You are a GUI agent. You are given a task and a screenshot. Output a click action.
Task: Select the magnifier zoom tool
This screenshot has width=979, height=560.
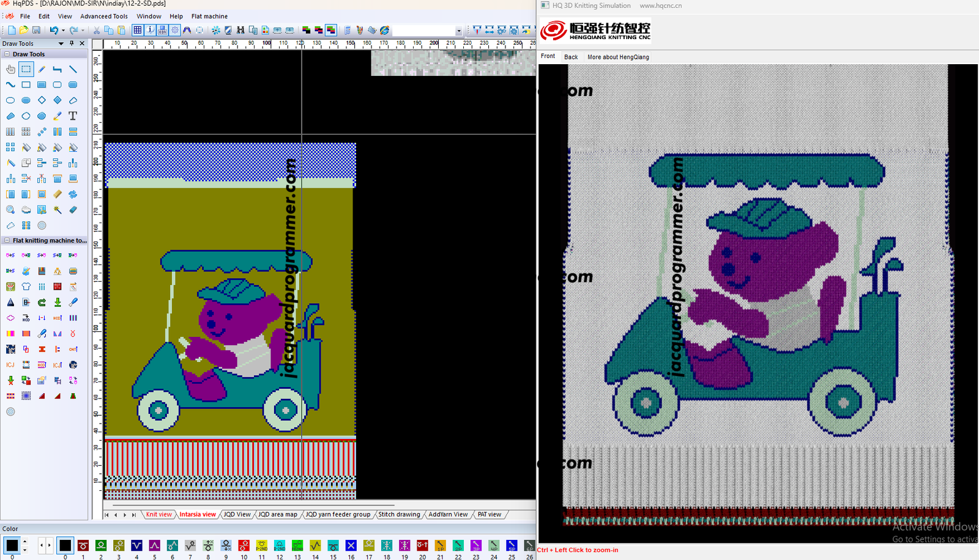[x=10, y=210]
